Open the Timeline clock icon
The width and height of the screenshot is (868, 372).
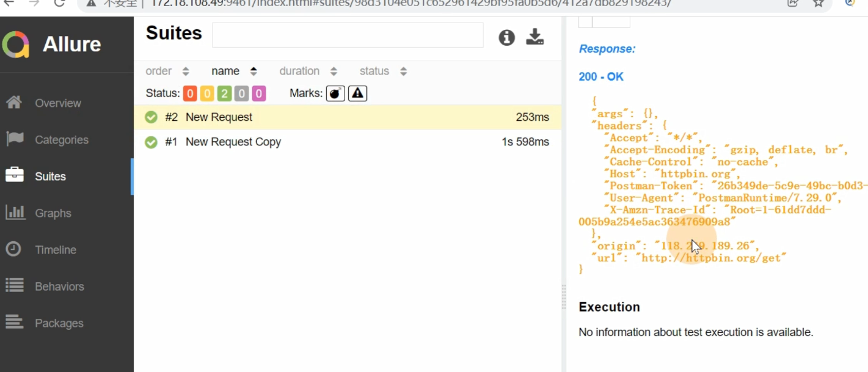(13, 249)
